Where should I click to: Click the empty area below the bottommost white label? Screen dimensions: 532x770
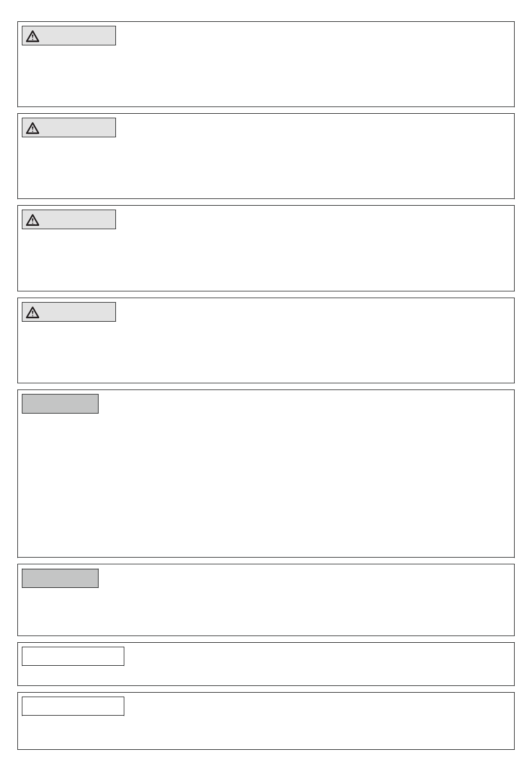[266, 732]
